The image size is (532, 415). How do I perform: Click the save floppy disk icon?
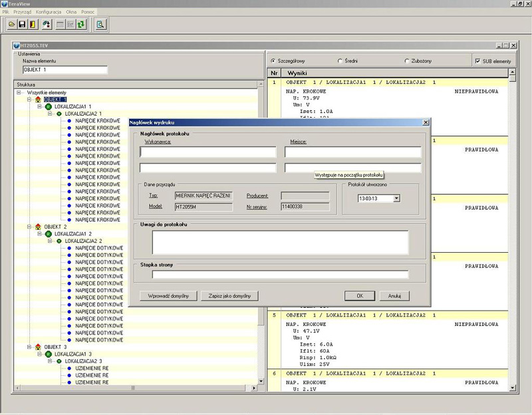coord(22,25)
